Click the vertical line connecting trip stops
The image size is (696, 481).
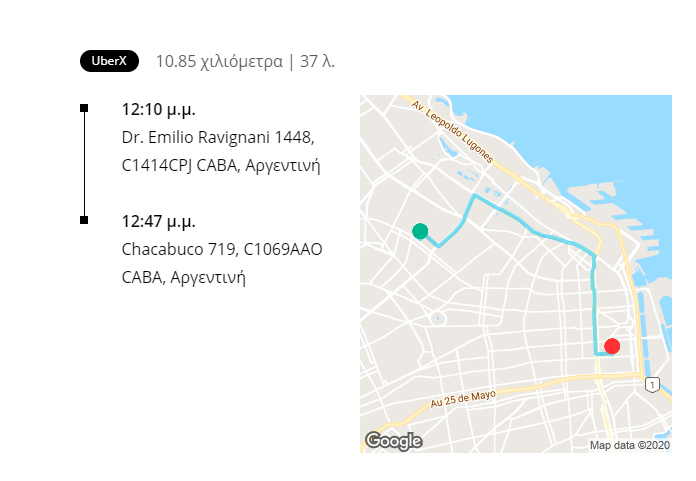[x=84, y=164]
